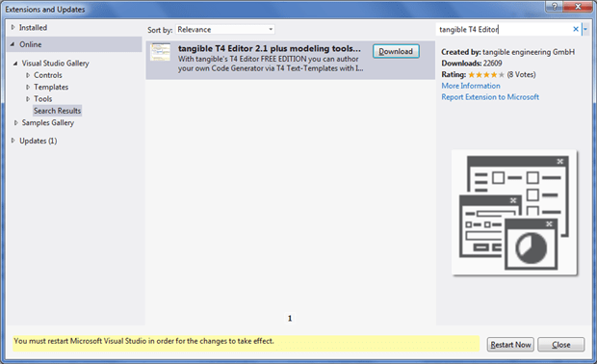The width and height of the screenshot is (597, 364).
Task: Collapse Visual Studio Gallery node arrow
Action: tap(15, 64)
